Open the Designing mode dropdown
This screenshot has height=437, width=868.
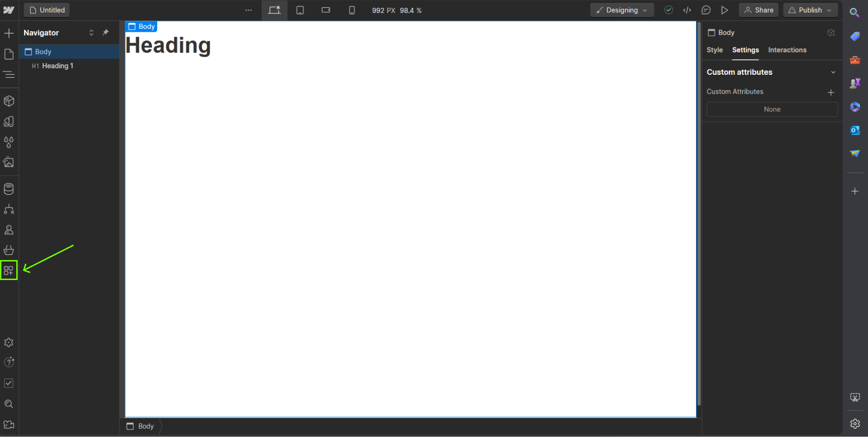coord(622,10)
